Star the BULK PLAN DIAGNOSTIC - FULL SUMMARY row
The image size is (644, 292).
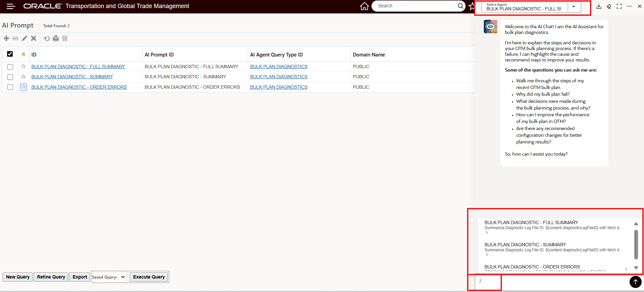[x=24, y=67]
